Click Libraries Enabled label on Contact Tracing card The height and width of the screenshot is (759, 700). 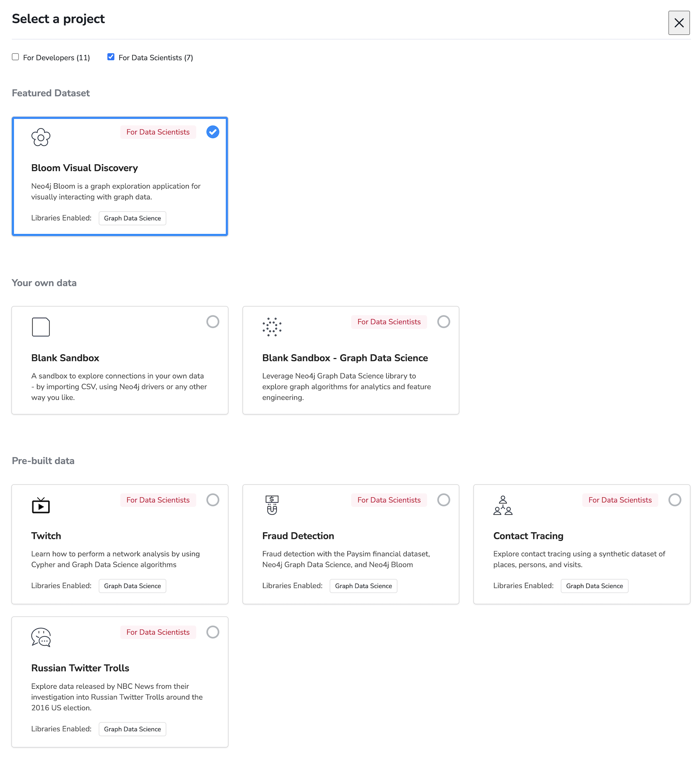click(524, 585)
